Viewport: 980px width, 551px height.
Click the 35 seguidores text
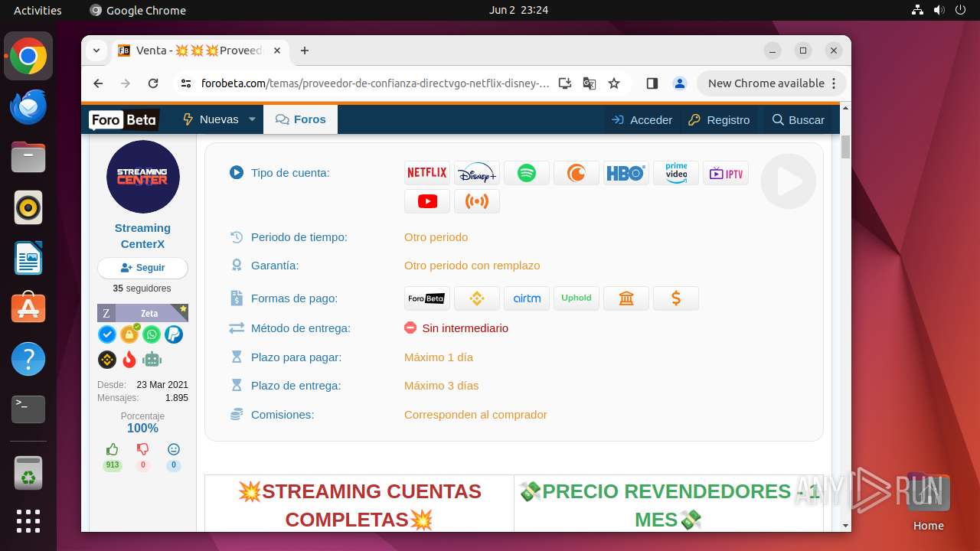(x=142, y=289)
